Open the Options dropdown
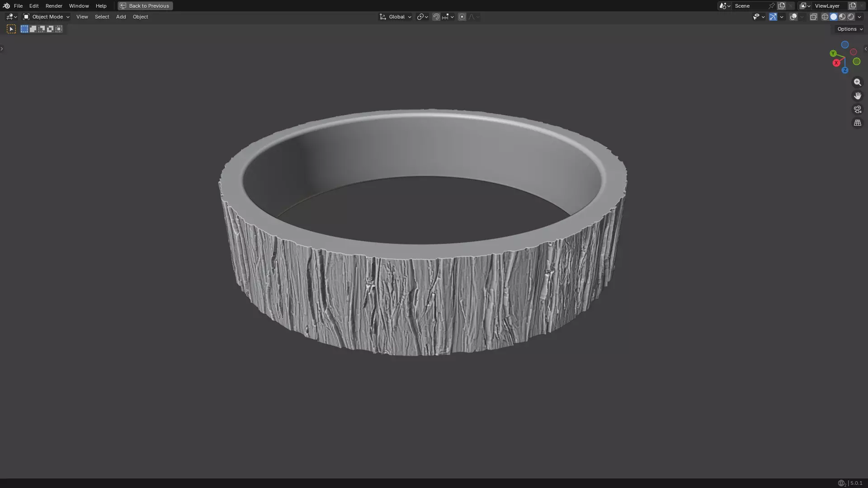868x488 pixels. tap(850, 29)
